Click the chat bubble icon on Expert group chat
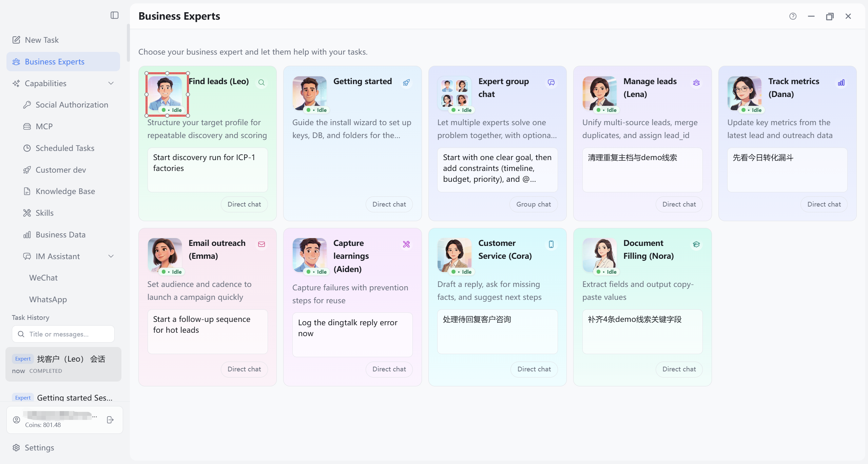Image resolution: width=868 pixels, height=464 pixels. [551, 82]
